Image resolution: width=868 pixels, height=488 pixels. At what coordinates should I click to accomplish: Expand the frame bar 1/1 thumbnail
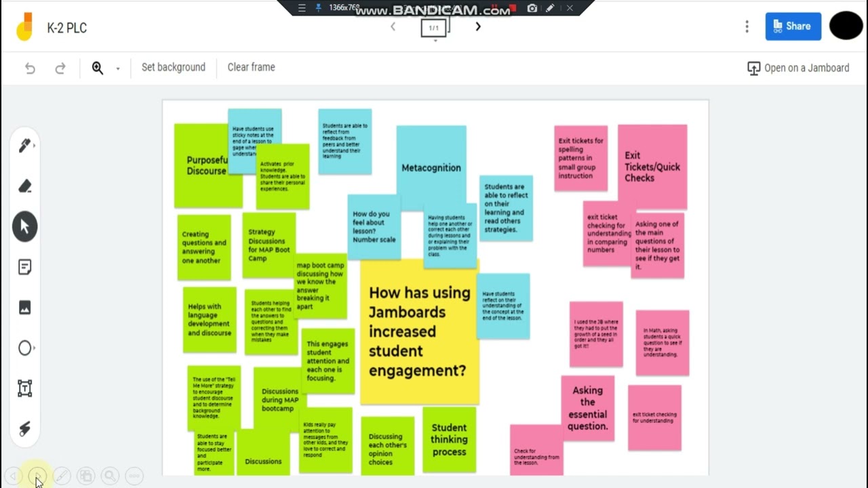(x=434, y=28)
